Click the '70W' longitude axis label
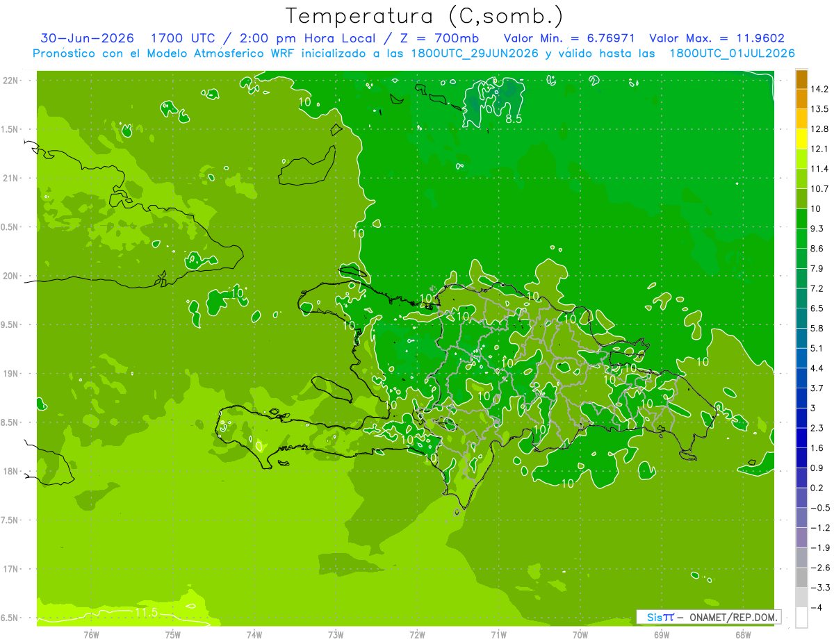Viewport: 834px width, 644px height. (580, 635)
